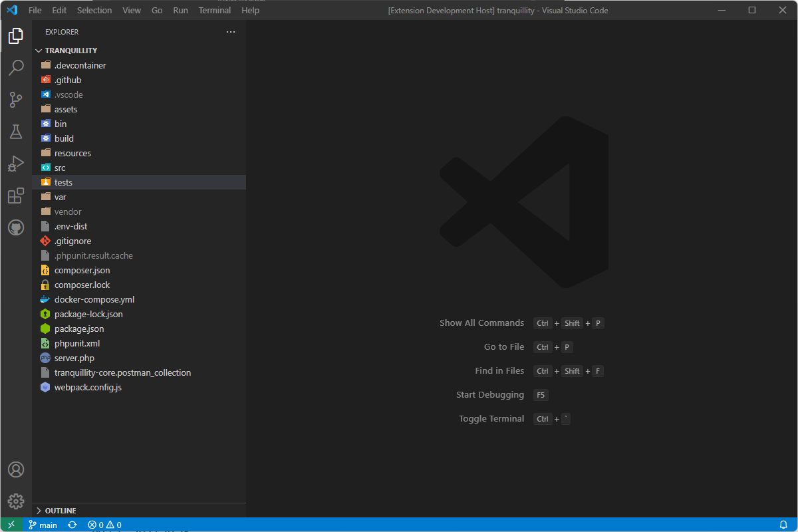
Task: Open the View menu
Action: tap(132, 11)
